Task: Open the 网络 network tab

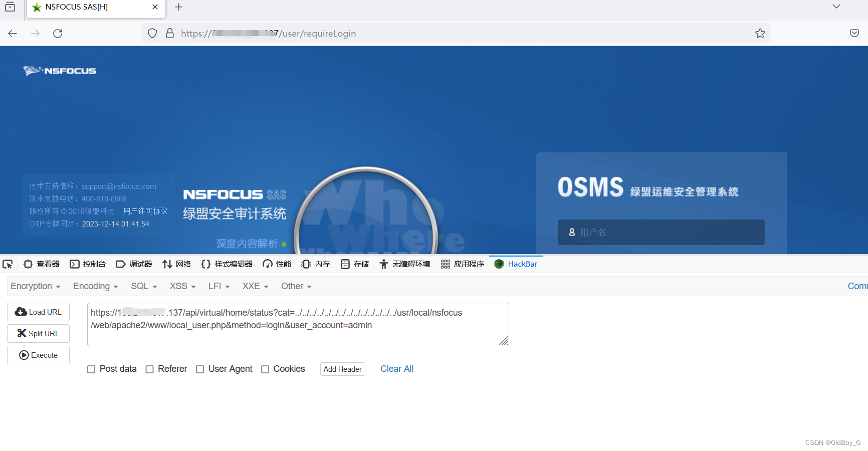Action: pyautogui.click(x=176, y=264)
